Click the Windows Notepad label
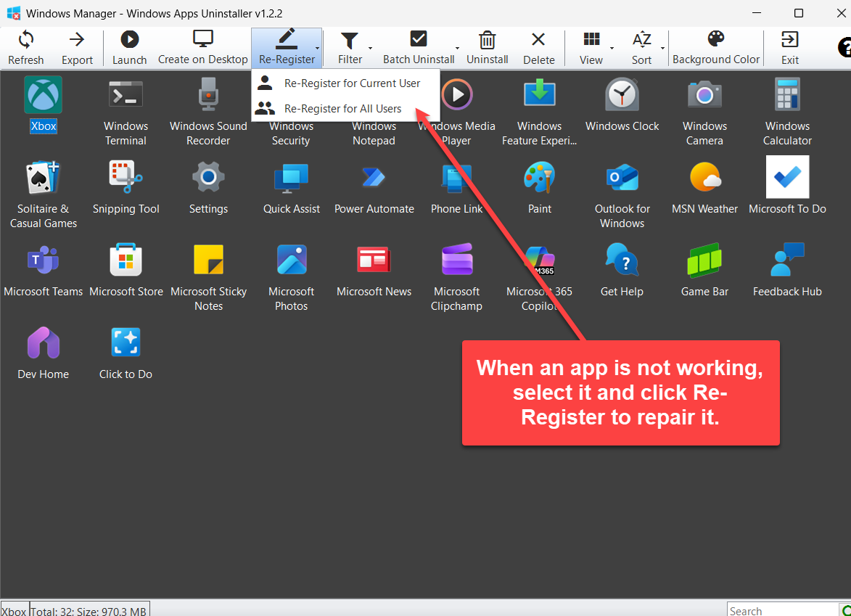The width and height of the screenshot is (851, 616). pyautogui.click(x=374, y=133)
